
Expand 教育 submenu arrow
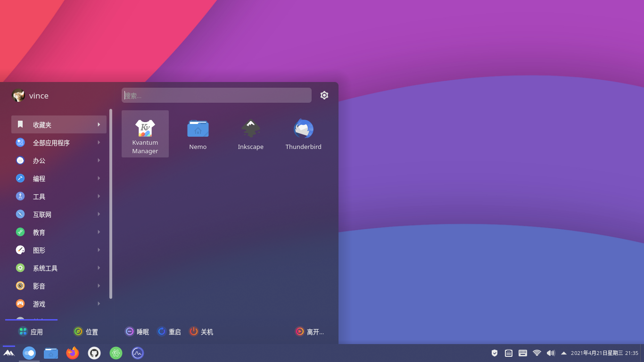click(x=99, y=232)
